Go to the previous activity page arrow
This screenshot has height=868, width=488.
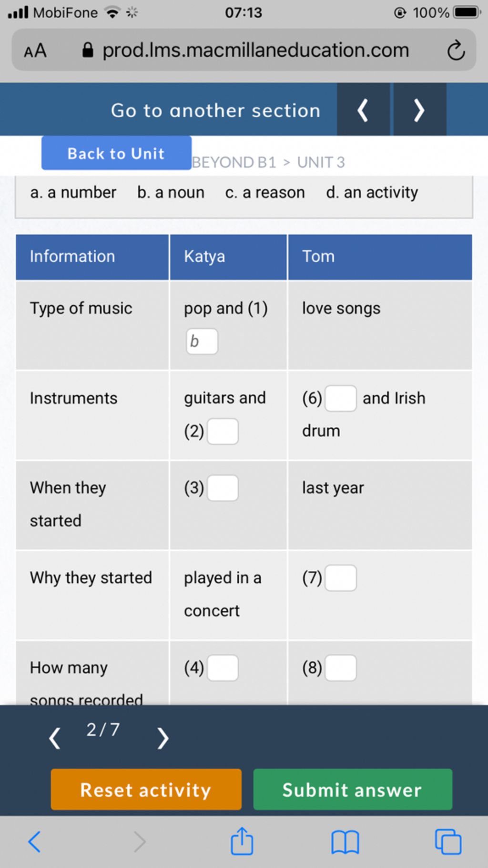click(x=55, y=738)
